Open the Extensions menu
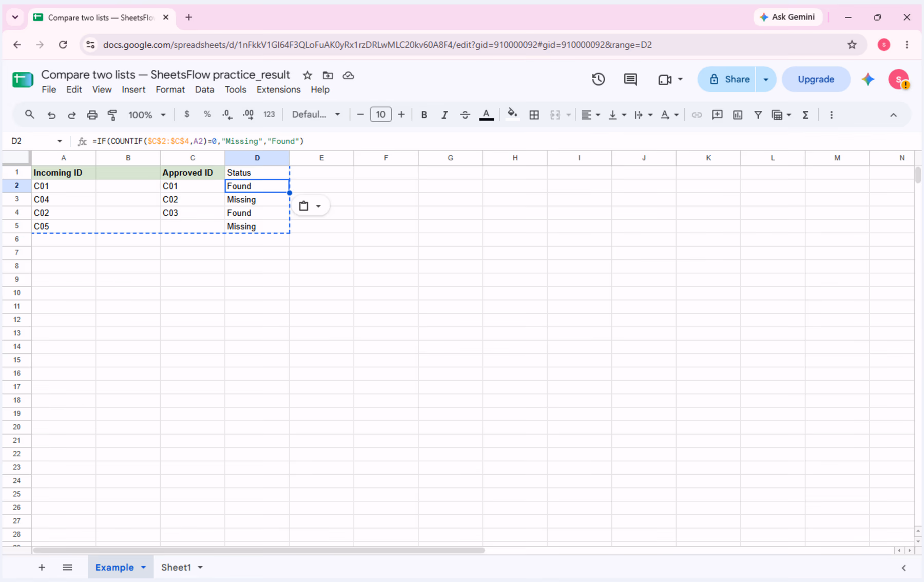Screen dimensions: 924x582 278,89
